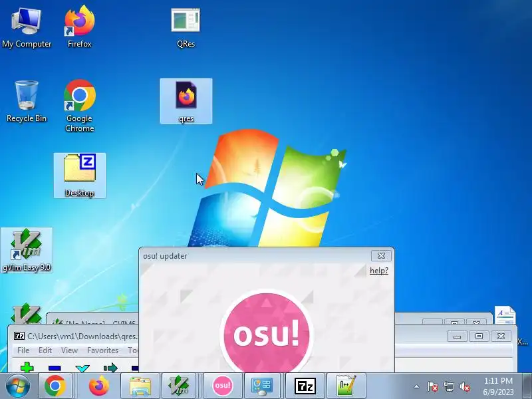Image resolution: width=532 pixels, height=399 pixels.
Task: Select the My Computer desktop icon
Action: point(27,27)
